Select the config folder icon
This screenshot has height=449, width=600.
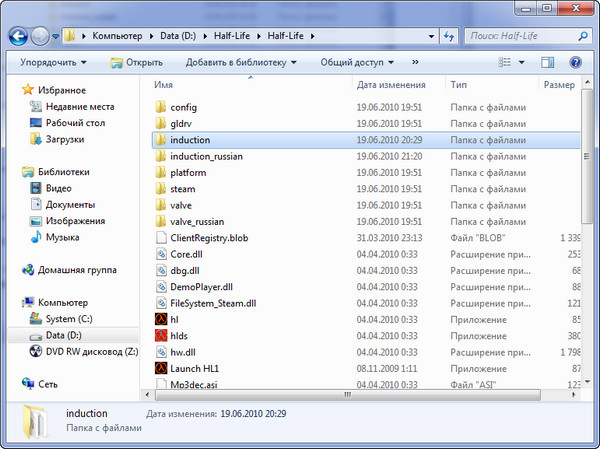tap(161, 107)
